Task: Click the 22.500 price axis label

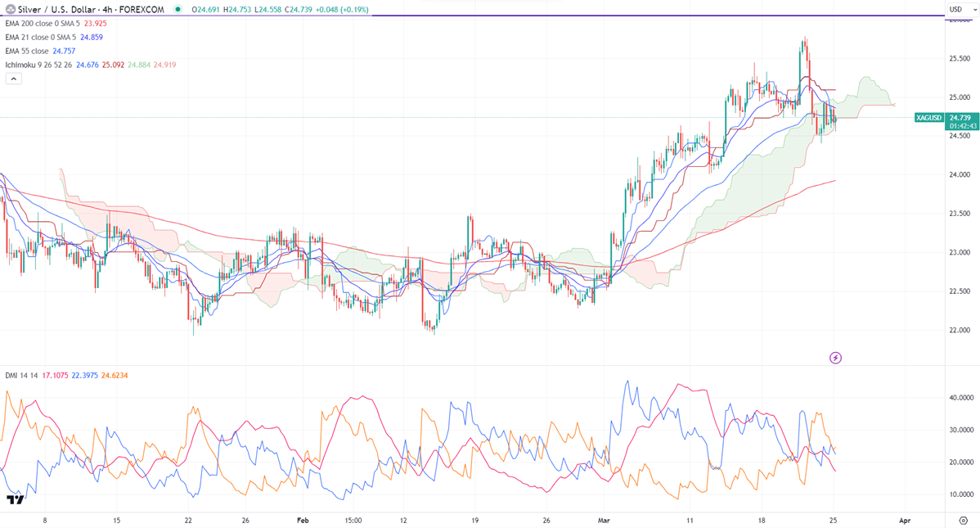Action: (960, 291)
